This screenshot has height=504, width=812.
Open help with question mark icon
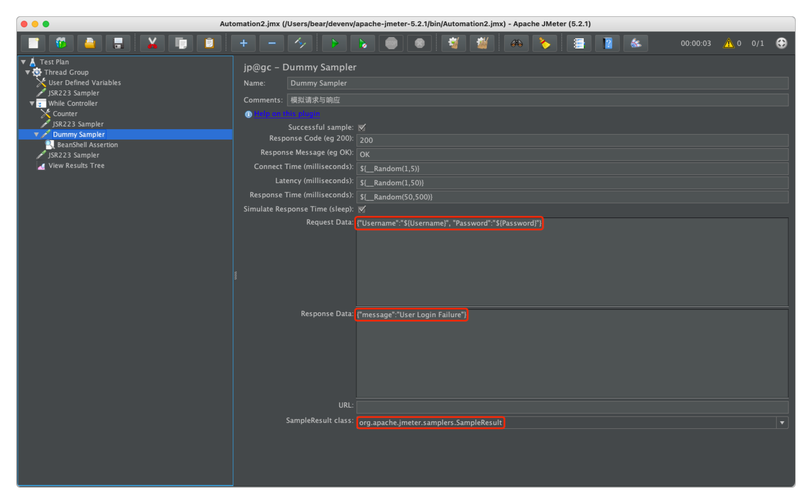coord(607,43)
